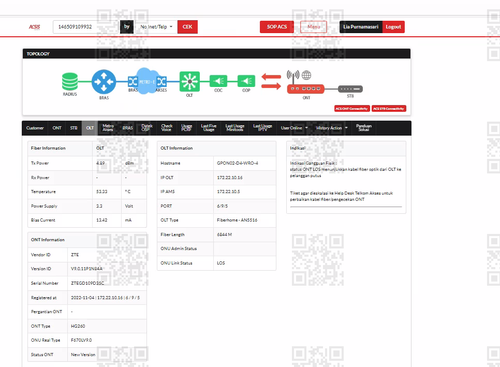Screen dimensions: 500x367
Task: Open the BRAS tab in the navbar
Action: (x=128, y=128)
